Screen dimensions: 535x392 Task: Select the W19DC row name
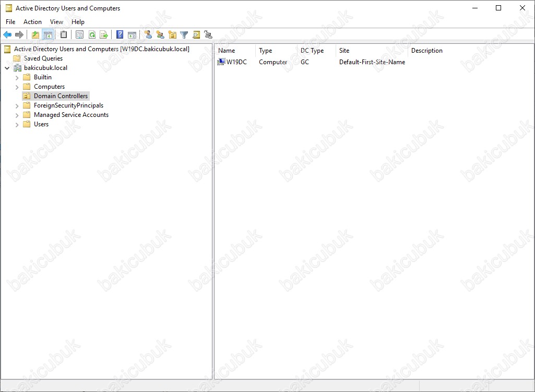(x=236, y=62)
